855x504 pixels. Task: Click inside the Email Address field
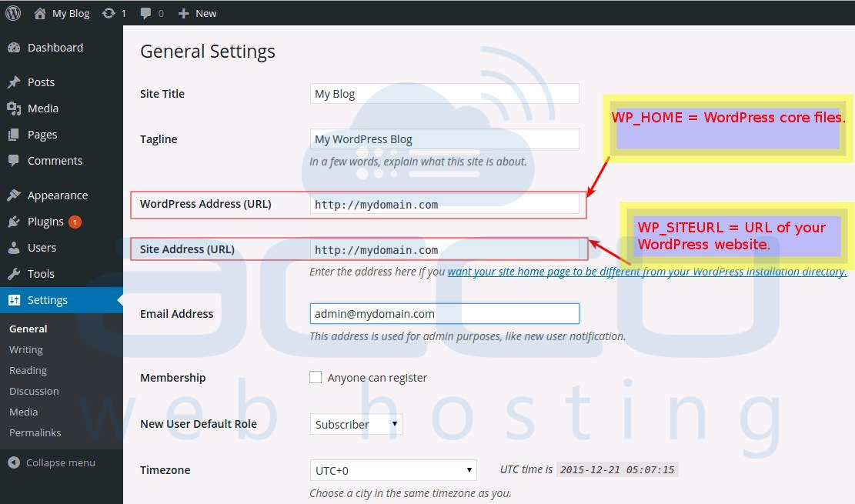click(x=444, y=313)
